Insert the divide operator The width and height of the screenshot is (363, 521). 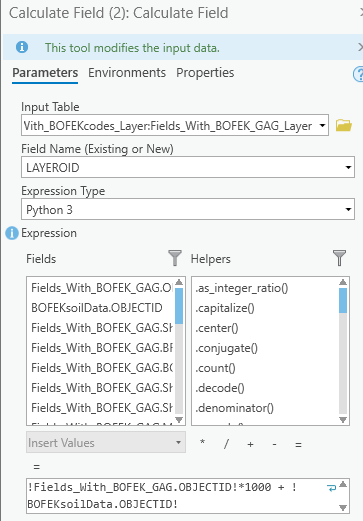tap(226, 444)
